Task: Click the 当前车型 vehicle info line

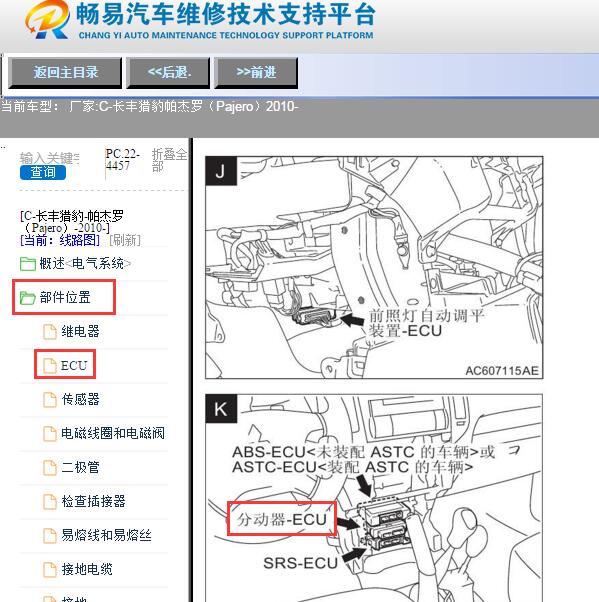Action: 149,106
